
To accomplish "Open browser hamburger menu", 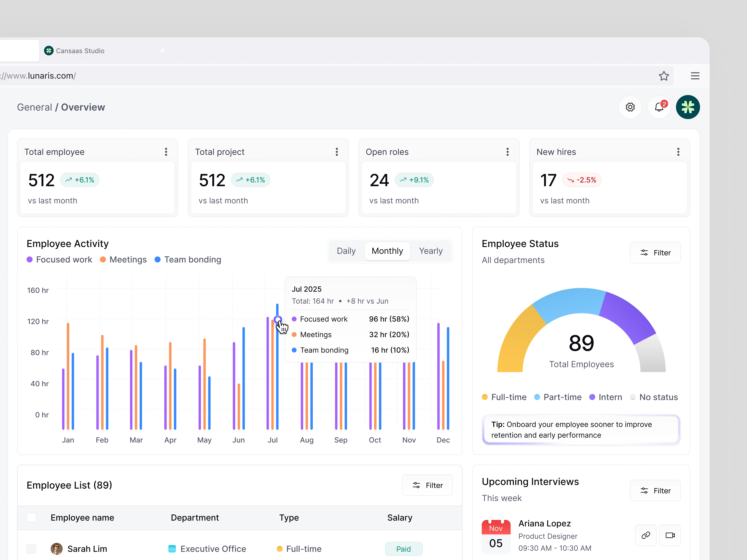I will pos(695,76).
